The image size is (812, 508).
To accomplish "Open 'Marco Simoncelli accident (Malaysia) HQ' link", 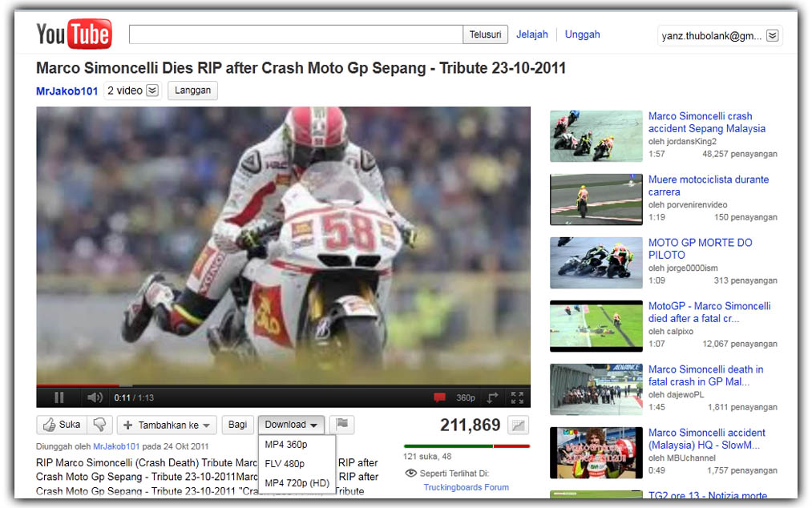I will click(707, 438).
